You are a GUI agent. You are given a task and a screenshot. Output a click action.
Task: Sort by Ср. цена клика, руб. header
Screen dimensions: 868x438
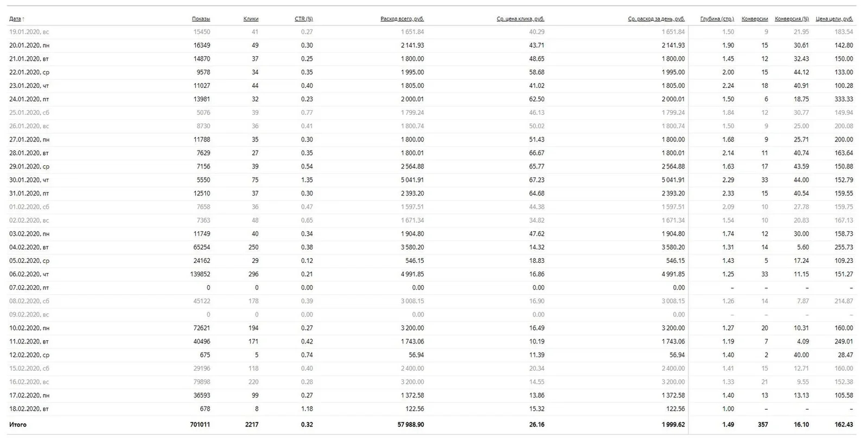tap(520, 19)
